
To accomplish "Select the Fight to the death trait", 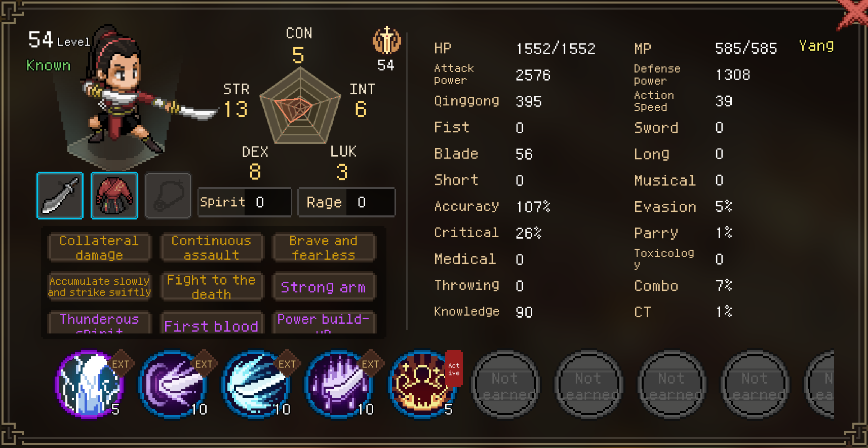I will (212, 286).
